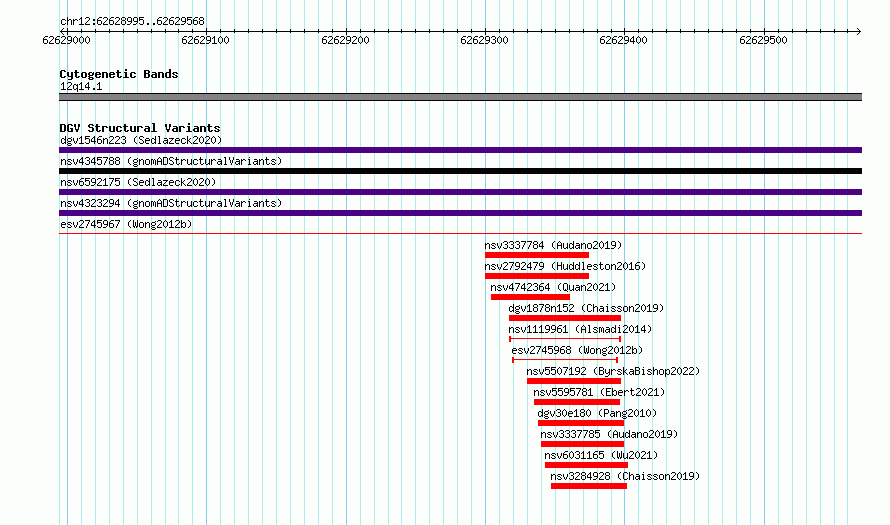Open variant nsv4323294 (gnomADStructuralVariants) label
Viewport: 890px width, 525px height.
pyautogui.click(x=171, y=203)
